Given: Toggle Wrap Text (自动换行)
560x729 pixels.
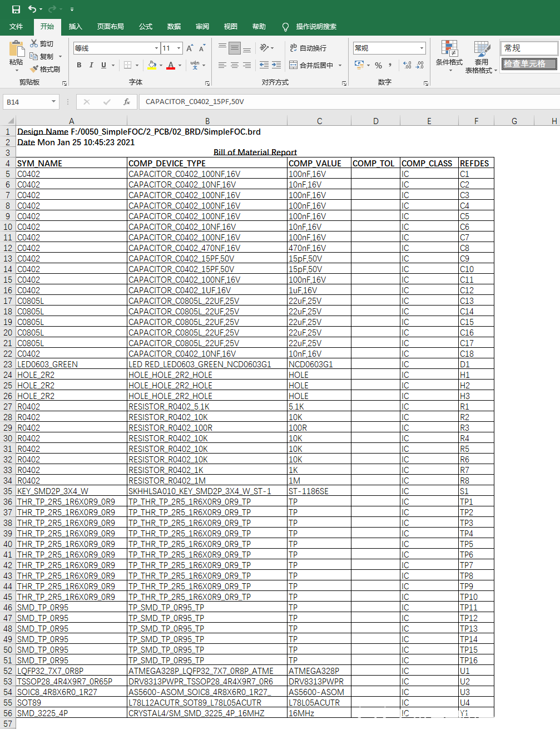Looking at the screenshot, I should coord(308,48).
